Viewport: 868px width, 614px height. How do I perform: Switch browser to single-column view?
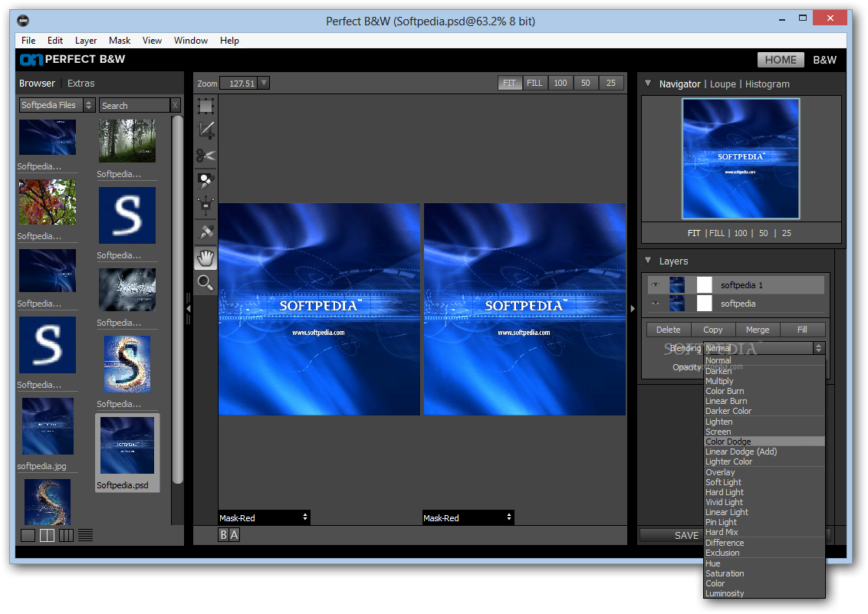(28, 535)
